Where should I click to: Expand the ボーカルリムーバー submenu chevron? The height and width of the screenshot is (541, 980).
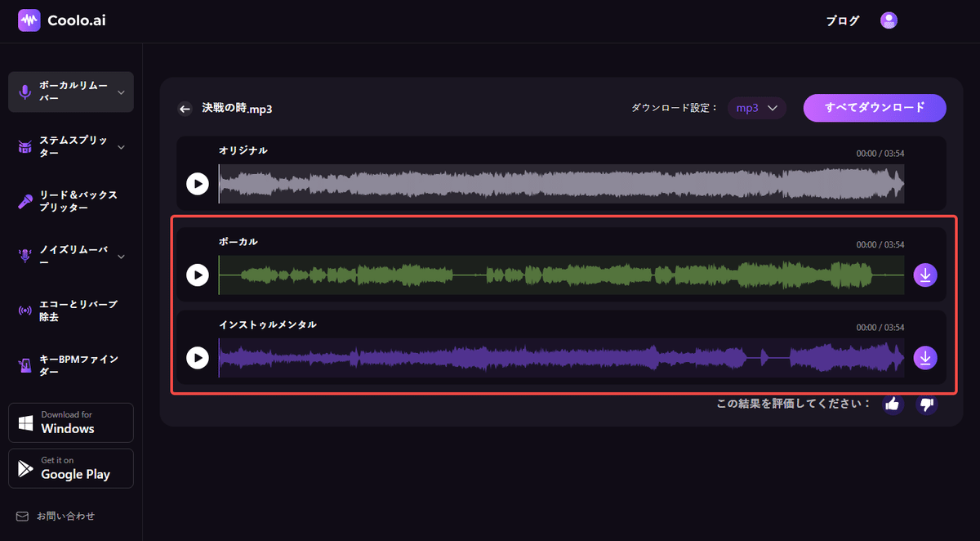121,92
